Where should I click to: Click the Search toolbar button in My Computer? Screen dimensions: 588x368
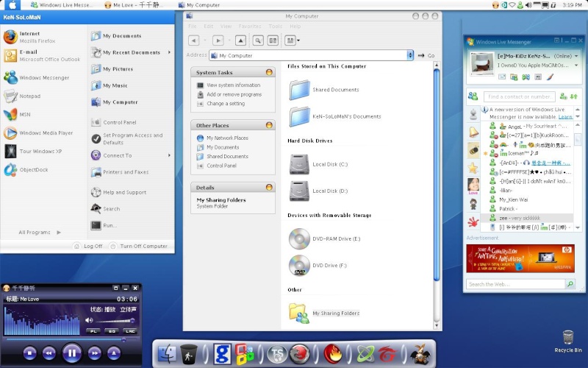tap(258, 40)
